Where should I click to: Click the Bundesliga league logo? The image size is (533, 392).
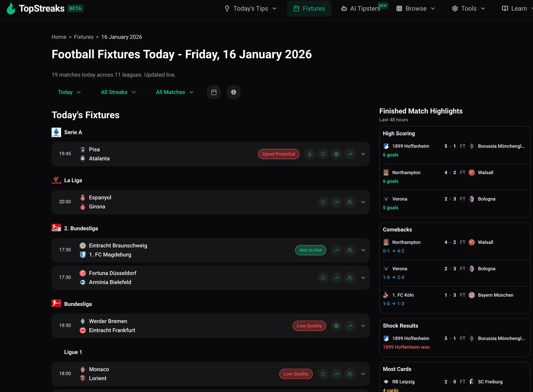(x=56, y=304)
